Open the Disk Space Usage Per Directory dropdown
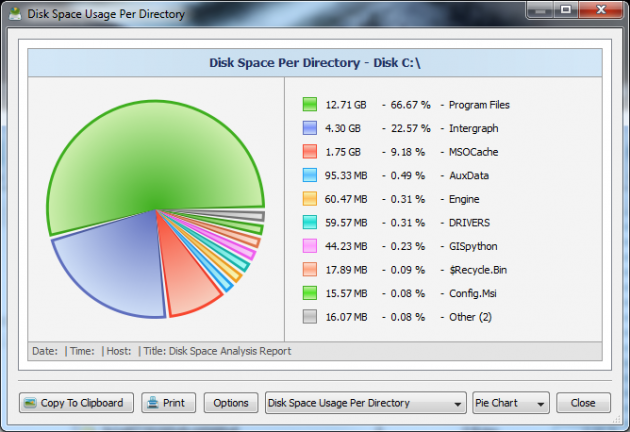 point(366,403)
